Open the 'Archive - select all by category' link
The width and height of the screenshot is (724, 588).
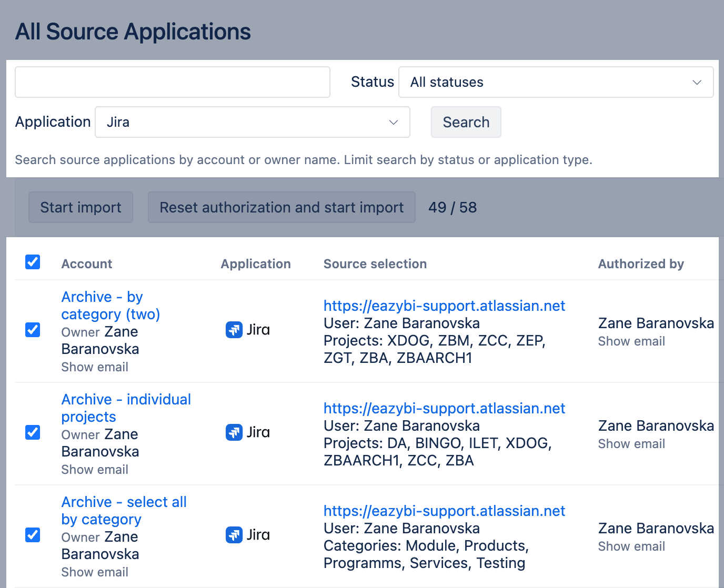coord(124,511)
